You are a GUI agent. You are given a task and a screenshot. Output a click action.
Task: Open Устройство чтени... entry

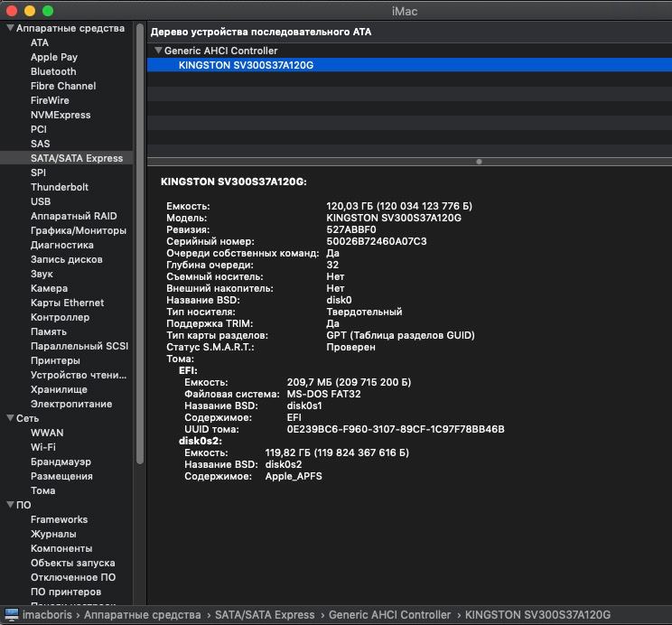coord(79,375)
